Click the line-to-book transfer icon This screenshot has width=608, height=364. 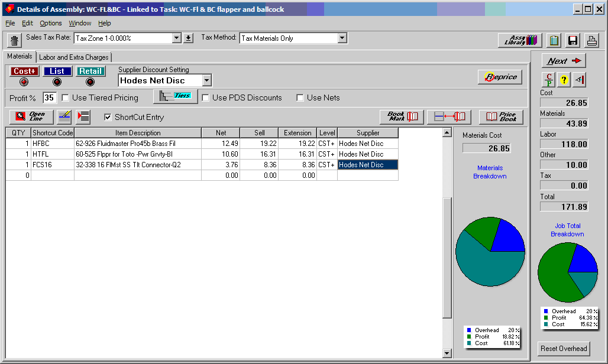(x=449, y=116)
